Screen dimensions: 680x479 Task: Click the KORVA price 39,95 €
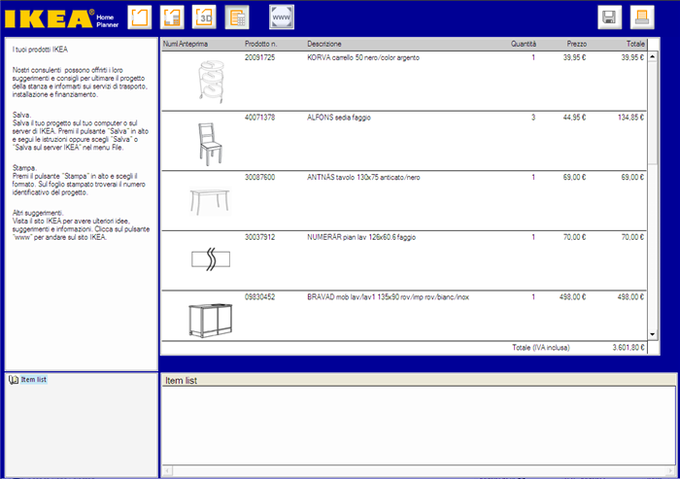(575, 57)
